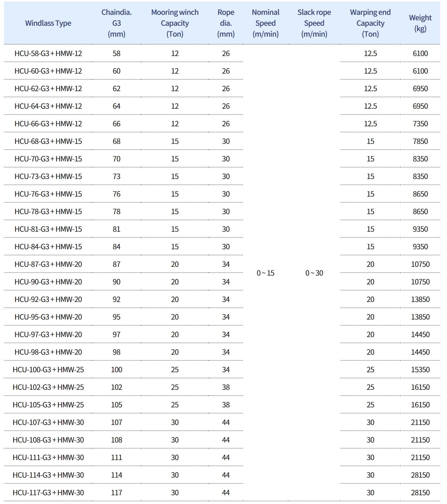Select the HCU-95-G3 + HMW-20 row label
This screenshot has width=447, height=504.
pyautogui.click(x=48, y=317)
